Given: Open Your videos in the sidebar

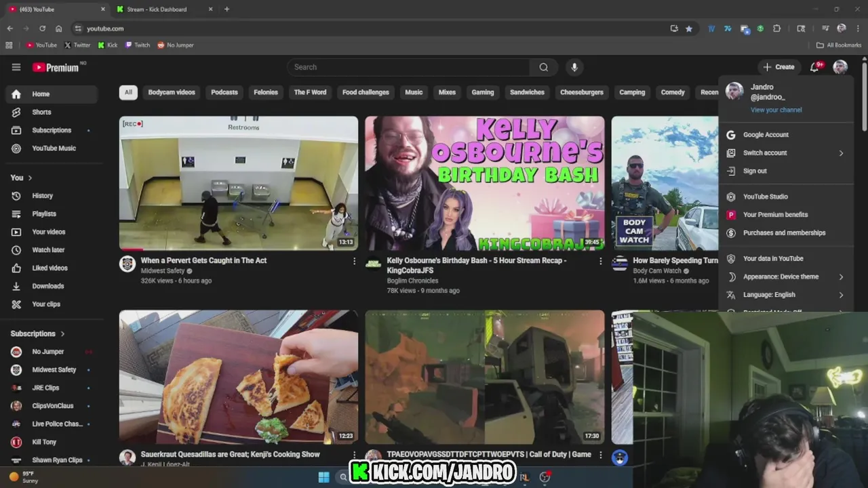Looking at the screenshot, I should coord(52,232).
